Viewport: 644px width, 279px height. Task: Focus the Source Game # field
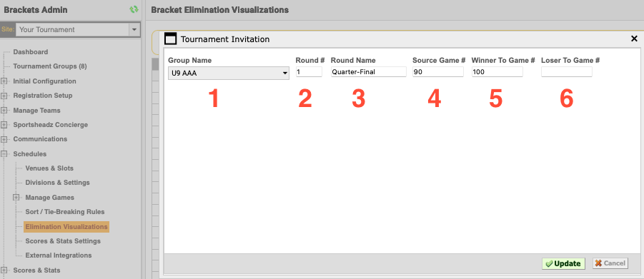[x=438, y=72]
